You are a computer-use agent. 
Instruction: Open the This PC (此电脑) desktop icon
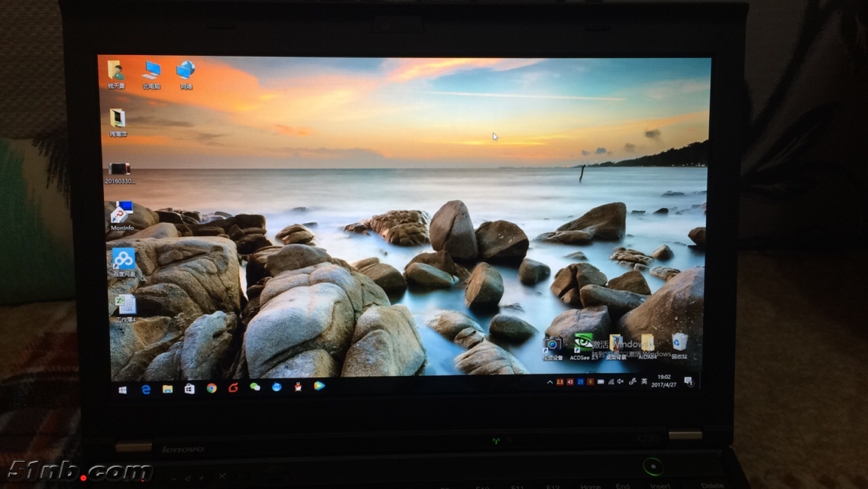tap(151, 74)
